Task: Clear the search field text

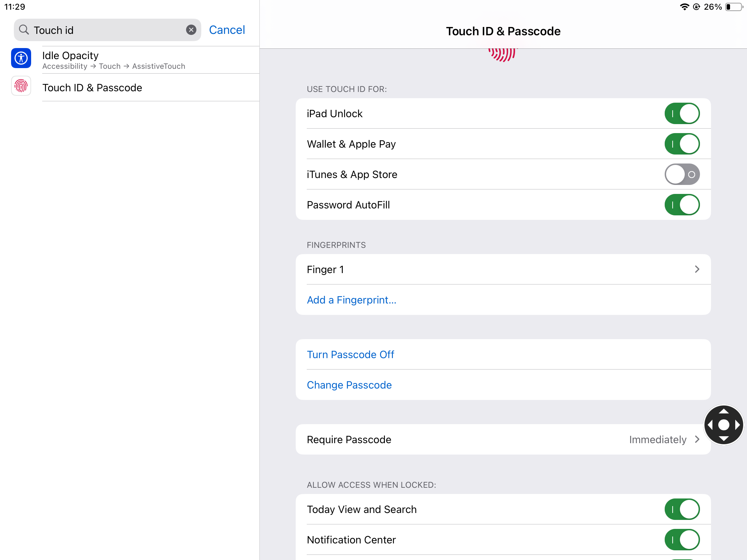Action: (x=191, y=30)
